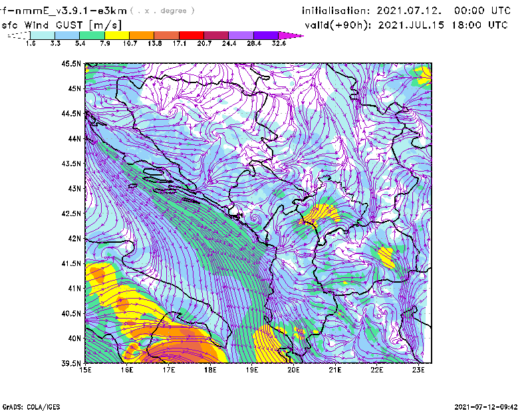Click the 18E longitude label
The image size is (532, 411).
click(x=210, y=370)
